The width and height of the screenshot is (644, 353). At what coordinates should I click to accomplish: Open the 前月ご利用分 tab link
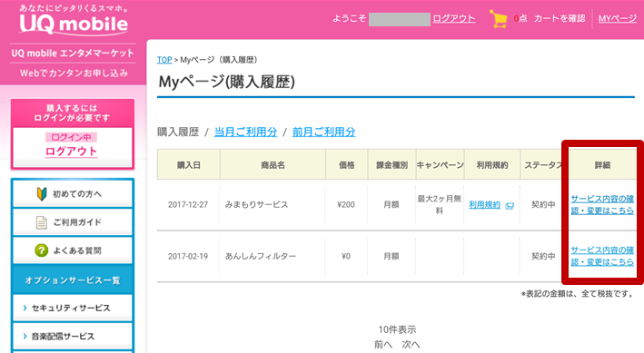pyautogui.click(x=323, y=132)
